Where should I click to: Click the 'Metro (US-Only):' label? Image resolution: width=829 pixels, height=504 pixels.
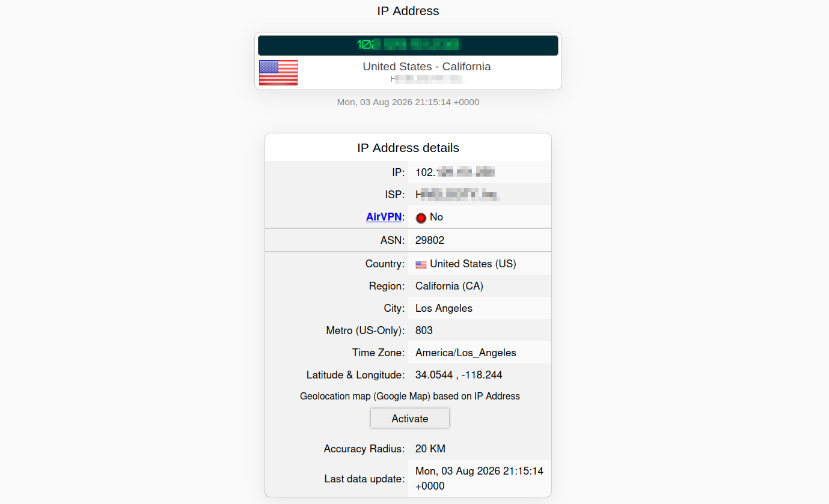(x=366, y=330)
